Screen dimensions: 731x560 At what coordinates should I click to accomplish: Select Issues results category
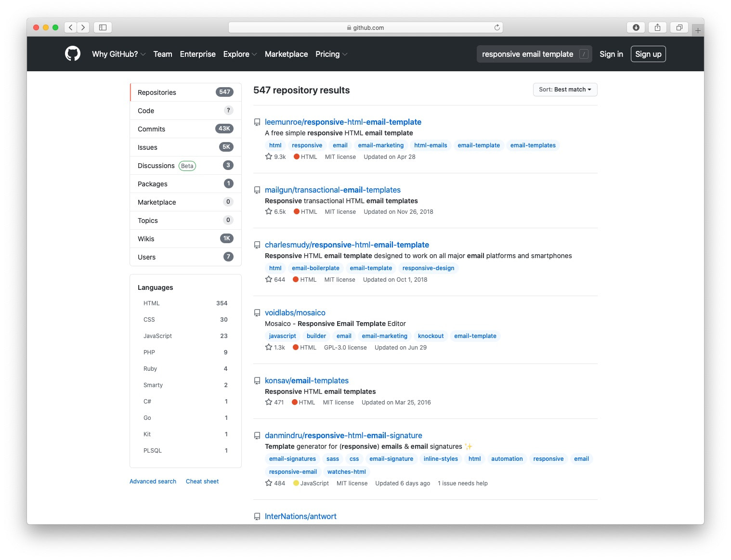click(x=185, y=147)
